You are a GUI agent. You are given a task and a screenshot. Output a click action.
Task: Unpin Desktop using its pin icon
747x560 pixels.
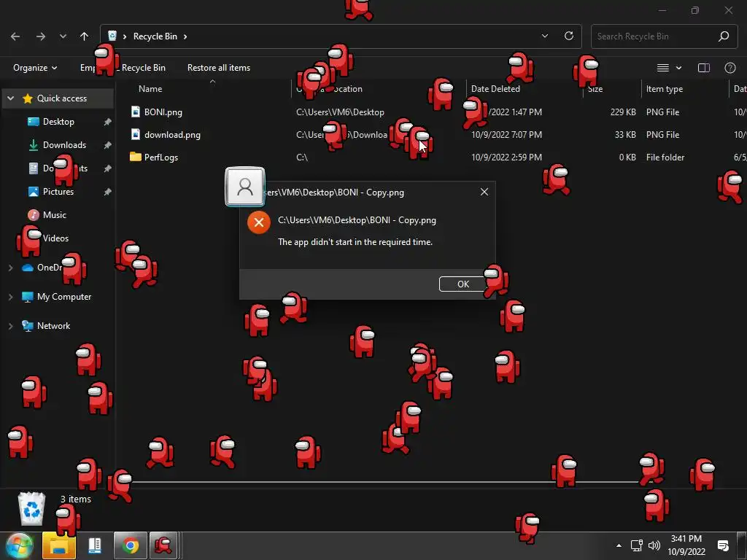[x=108, y=122]
